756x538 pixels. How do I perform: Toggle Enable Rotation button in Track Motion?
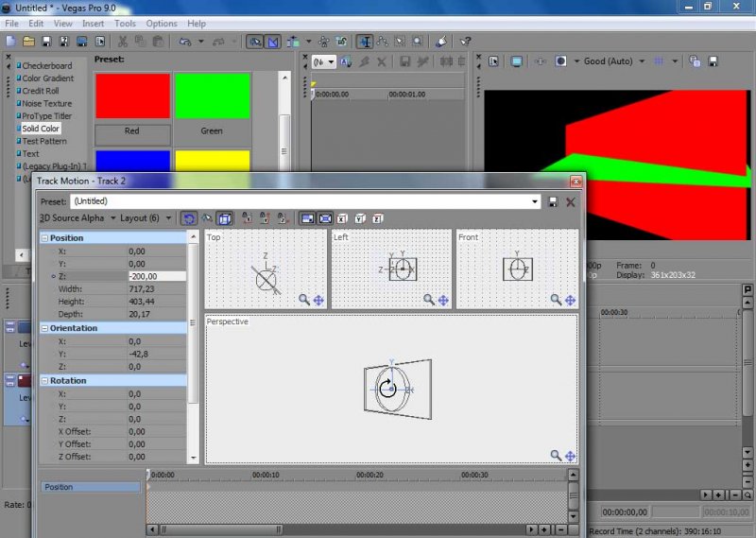(189, 218)
